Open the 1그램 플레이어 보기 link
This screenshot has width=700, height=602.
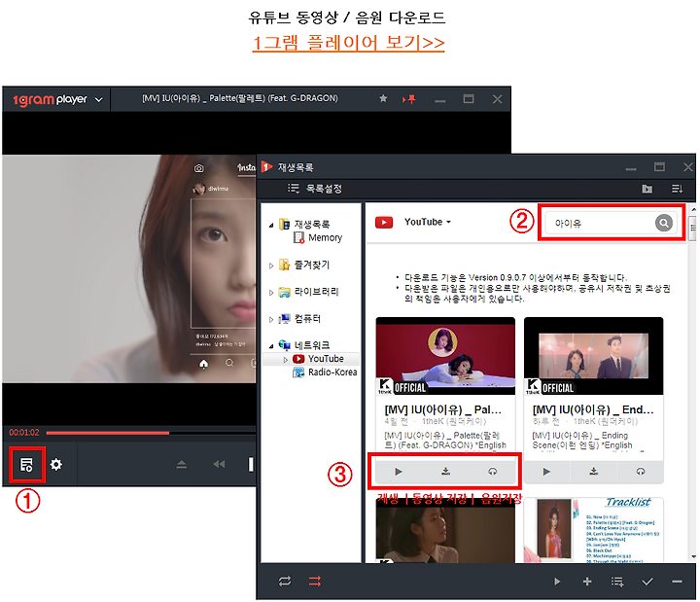tap(348, 43)
